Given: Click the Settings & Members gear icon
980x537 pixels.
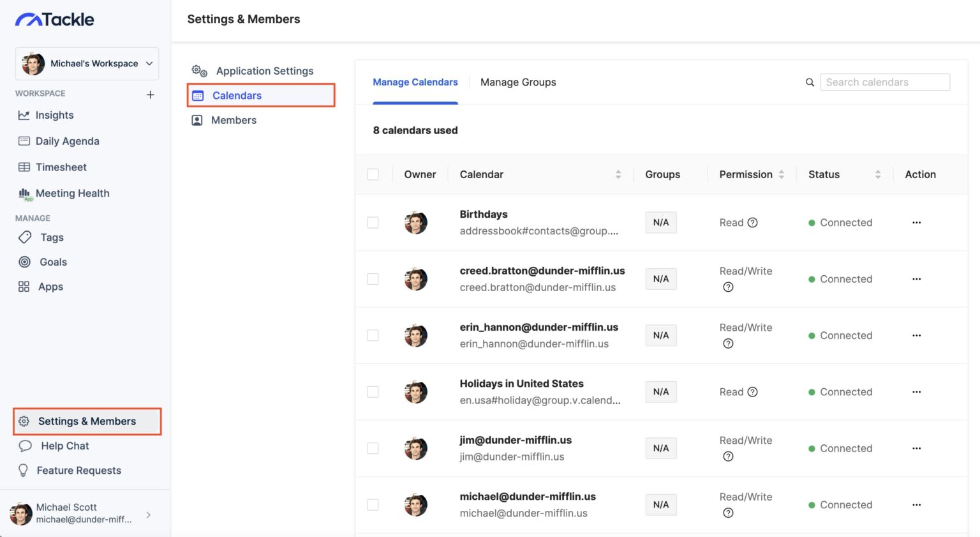Looking at the screenshot, I should tap(24, 421).
